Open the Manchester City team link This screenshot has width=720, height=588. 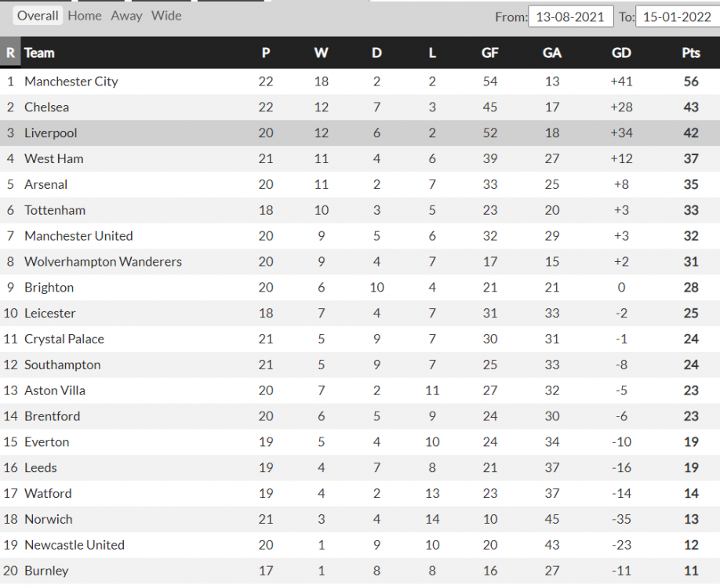71,82
